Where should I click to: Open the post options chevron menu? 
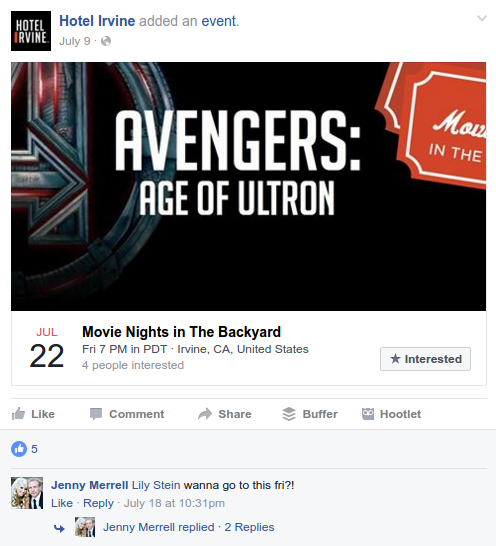pos(482,18)
